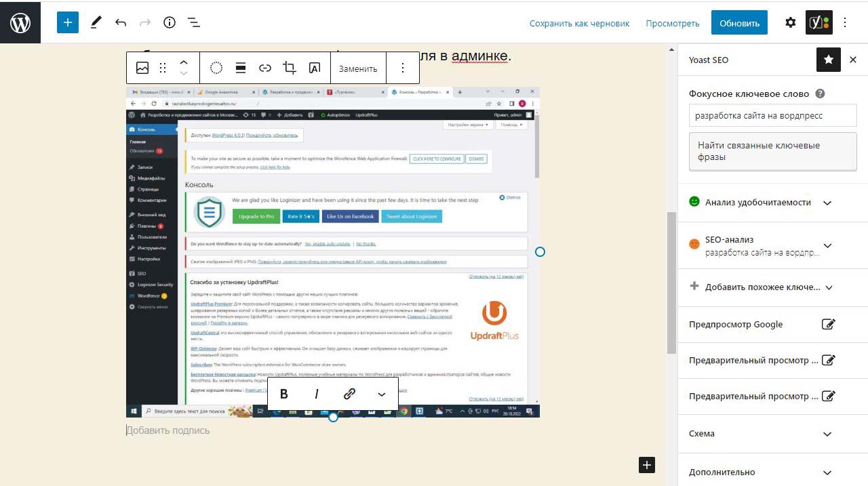
Task: Change image block alignment
Action: click(240, 68)
